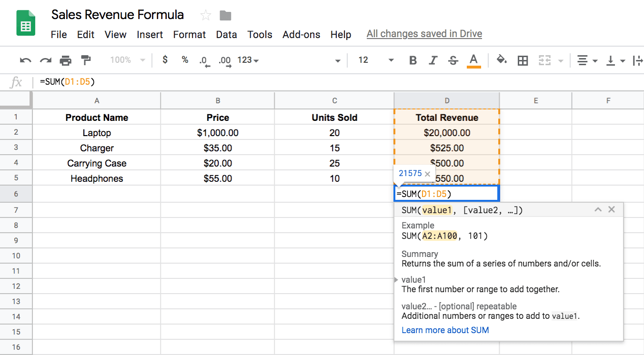This screenshot has height=355, width=644.
Task: Open the Edit menu
Action: pyautogui.click(x=86, y=34)
